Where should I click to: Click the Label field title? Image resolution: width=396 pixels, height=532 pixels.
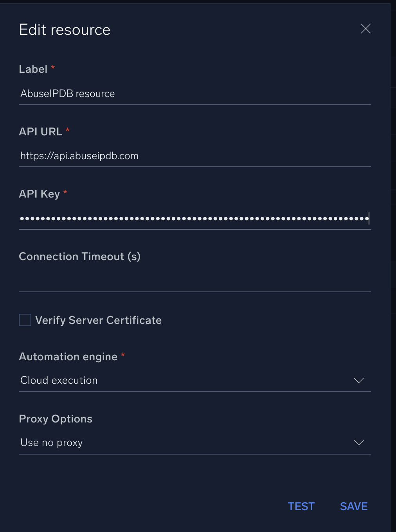click(33, 69)
